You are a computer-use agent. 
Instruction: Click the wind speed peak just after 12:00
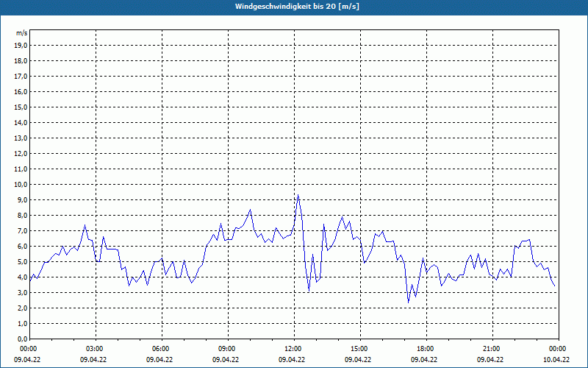click(x=298, y=194)
